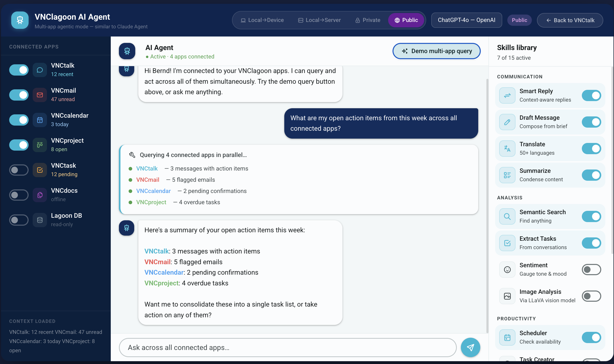614x364 pixels.
Task: Click the robot avatar beside summary reply
Action: tap(127, 228)
